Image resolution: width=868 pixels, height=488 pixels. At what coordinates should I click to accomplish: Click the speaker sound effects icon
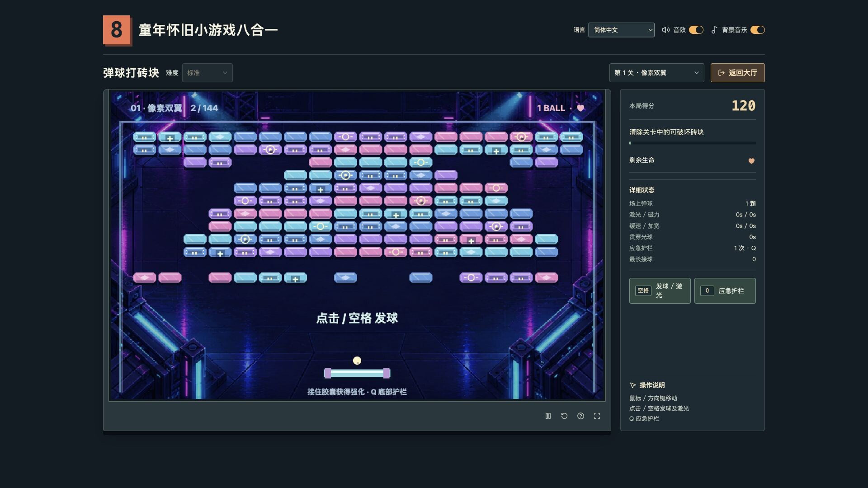click(x=665, y=30)
